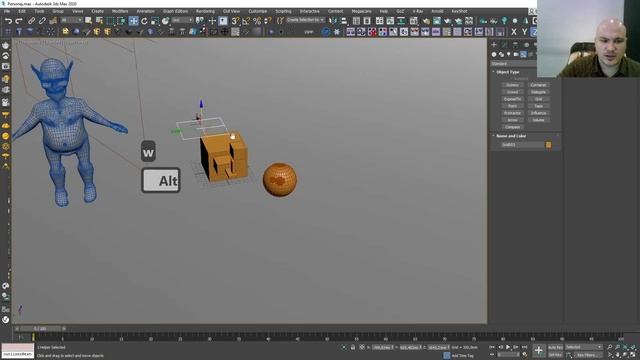Go to the start frame
640x360 pixels.
tap(492, 347)
